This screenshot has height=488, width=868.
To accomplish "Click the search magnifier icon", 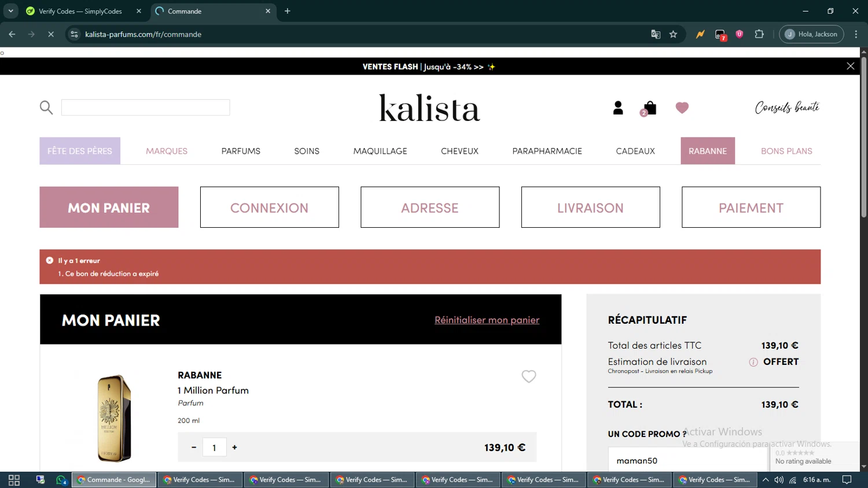I will click(46, 108).
